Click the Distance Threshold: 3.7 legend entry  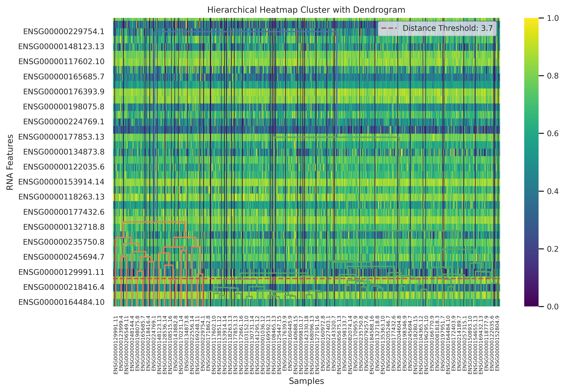tap(447, 28)
